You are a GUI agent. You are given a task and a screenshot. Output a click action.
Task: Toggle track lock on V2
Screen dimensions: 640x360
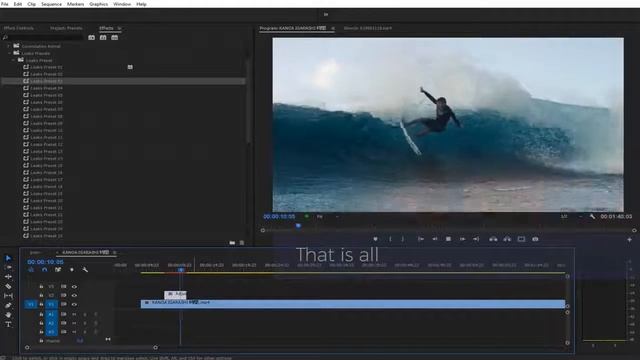41,295
